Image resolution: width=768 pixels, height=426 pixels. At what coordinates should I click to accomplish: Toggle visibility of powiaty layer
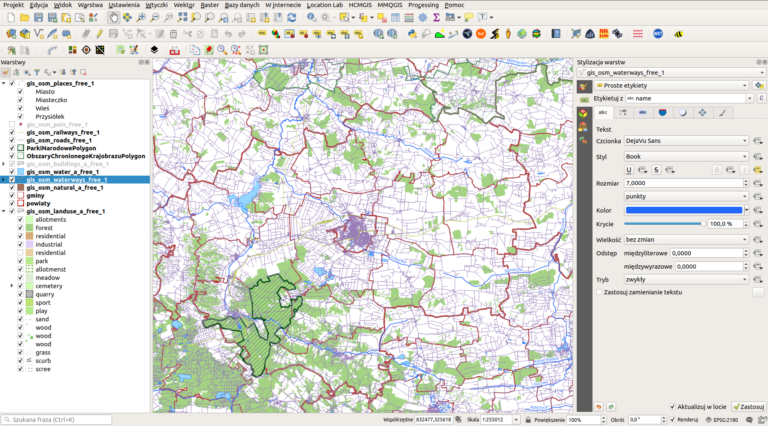point(12,203)
